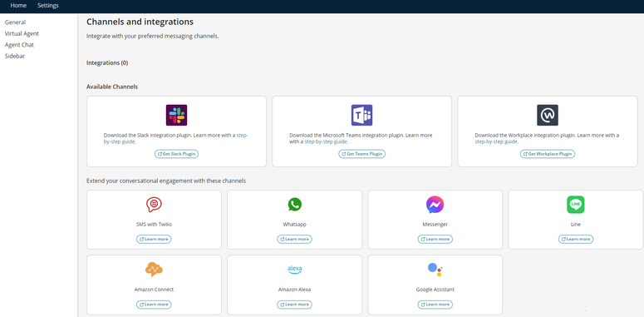The image size is (644, 317).
Task: Click the SMS with Twilio label
Action: click(154, 225)
